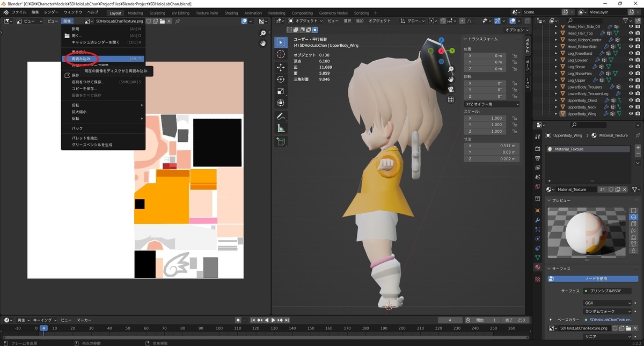This screenshot has height=346, width=644.
Task: Lock rotation Z in transform panel
Action: [514, 96]
